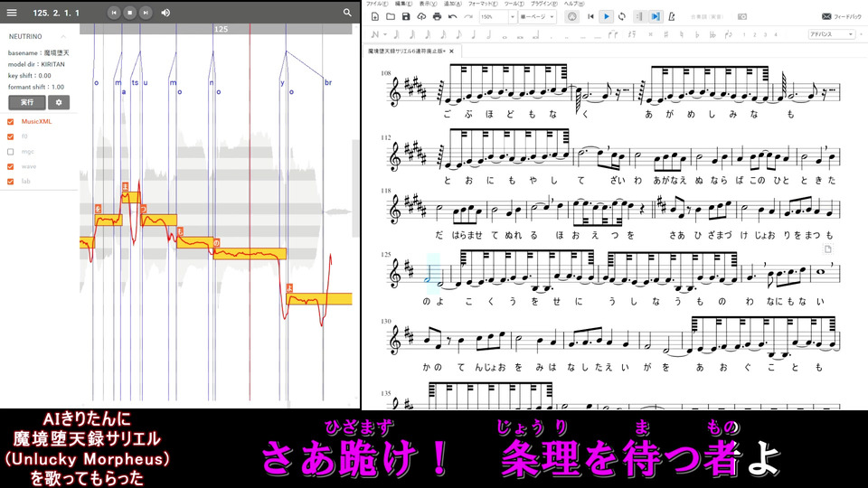
Task: Open the ヘルプ menu in MuseScore
Action: click(573, 4)
